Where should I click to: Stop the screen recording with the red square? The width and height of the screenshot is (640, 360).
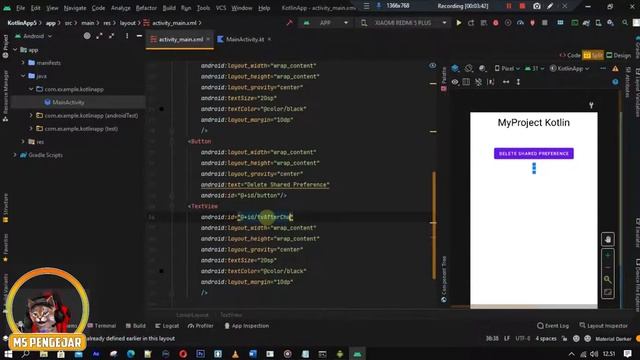coord(522,6)
